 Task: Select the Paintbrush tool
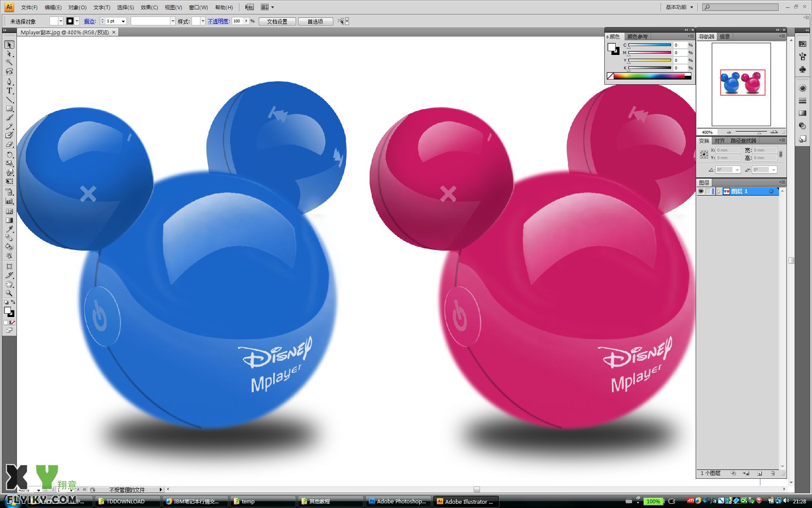pos(9,118)
